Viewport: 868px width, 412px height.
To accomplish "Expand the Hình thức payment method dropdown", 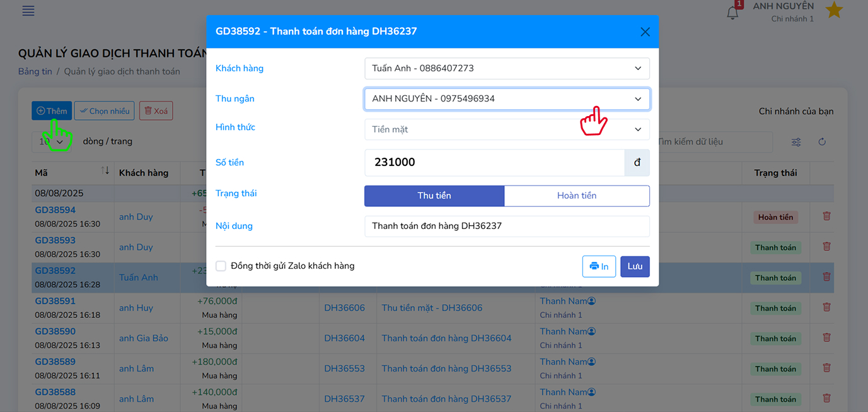I will point(507,129).
